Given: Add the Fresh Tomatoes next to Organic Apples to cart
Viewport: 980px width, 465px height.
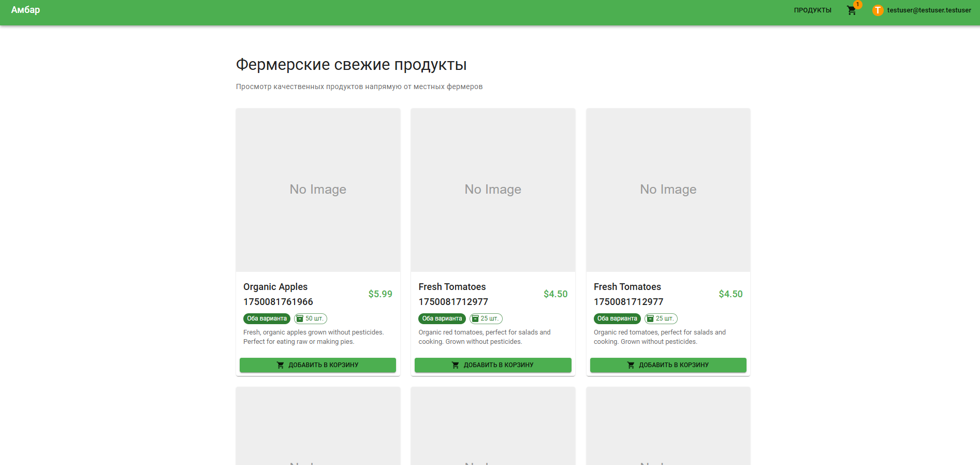Looking at the screenshot, I should [493, 365].
